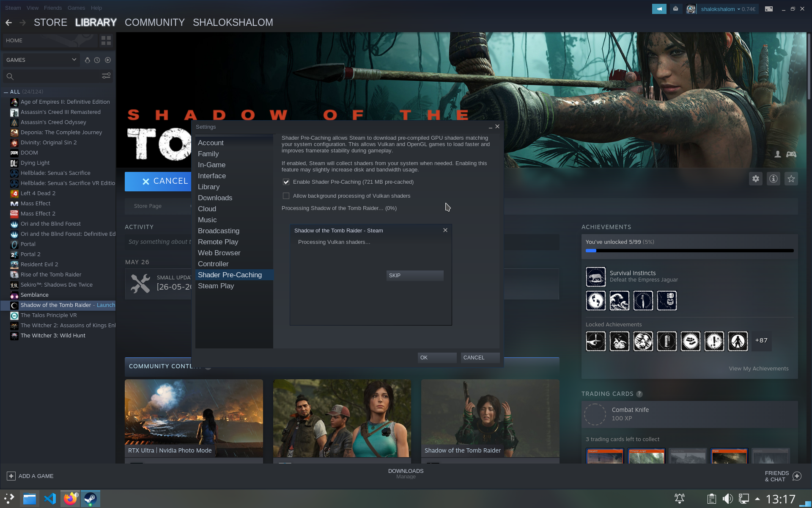Click the grid view icon beside HOME
Screen dimensions: 812x508
click(x=106, y=41)
